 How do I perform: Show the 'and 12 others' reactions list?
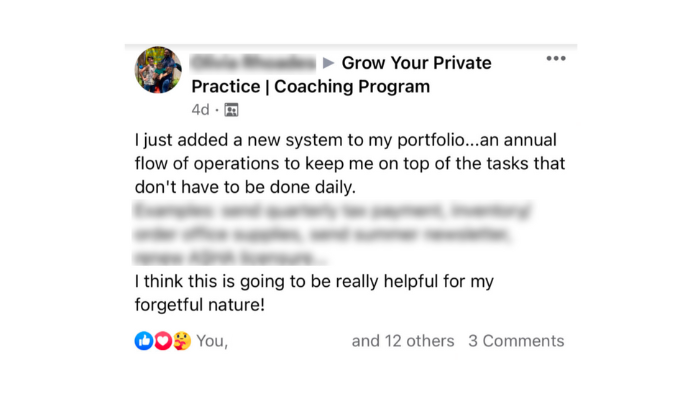pos(403,341)
